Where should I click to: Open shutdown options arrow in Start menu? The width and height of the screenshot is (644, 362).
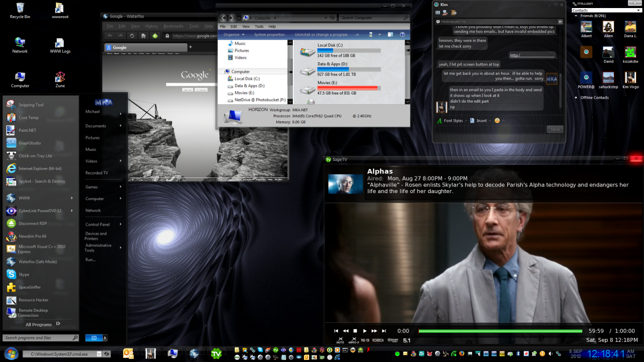(x=105, y=338)
